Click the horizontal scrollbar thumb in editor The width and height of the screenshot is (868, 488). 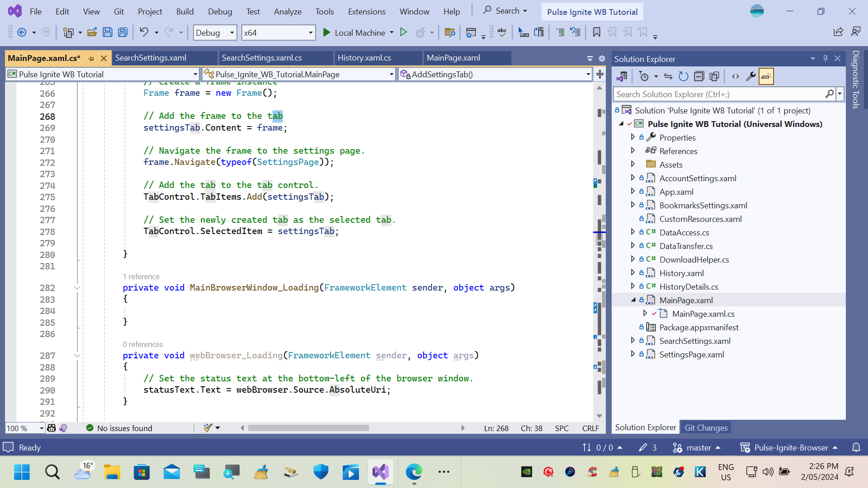pyautogui.click(x=308, y=428)
